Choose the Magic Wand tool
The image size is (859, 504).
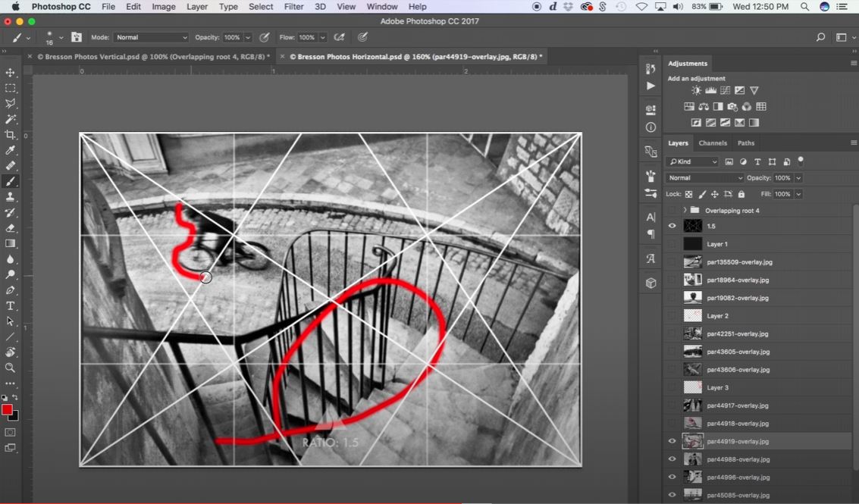10,119
